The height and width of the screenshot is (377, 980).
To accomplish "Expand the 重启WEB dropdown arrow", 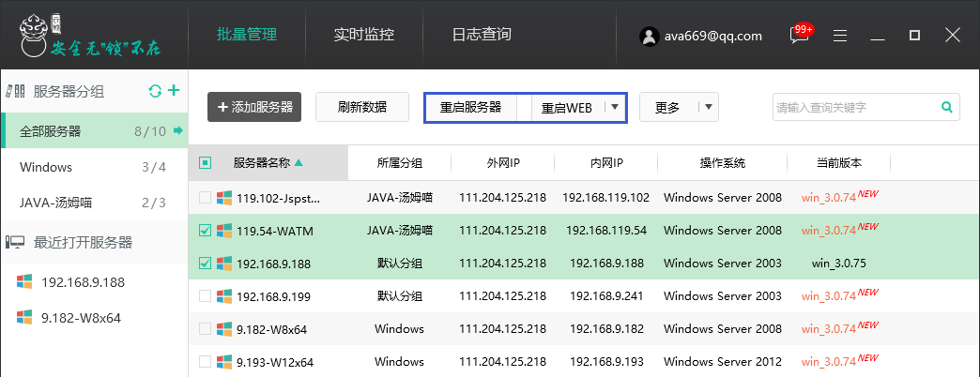I will coord(614,107).
